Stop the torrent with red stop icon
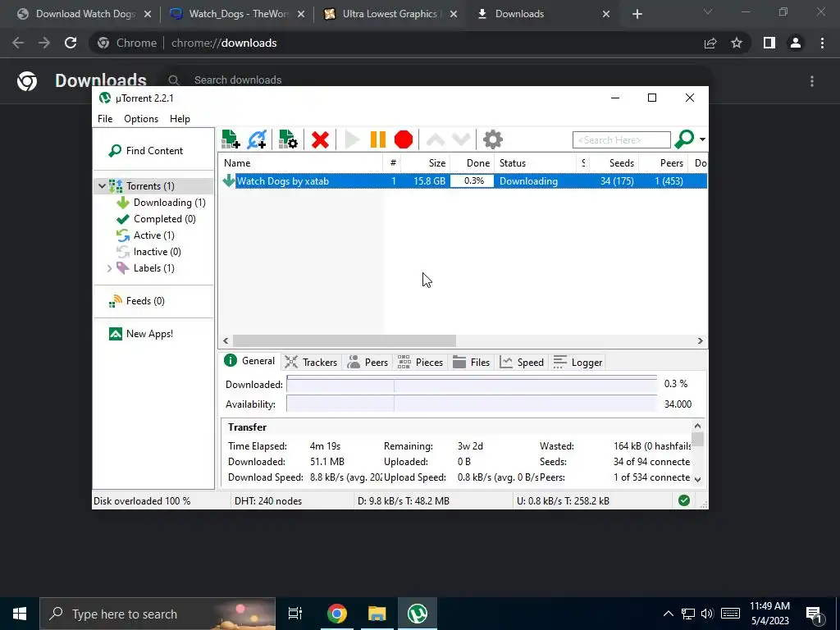The image size is (840, 630). pyautogui.click(x=404, y=139)
